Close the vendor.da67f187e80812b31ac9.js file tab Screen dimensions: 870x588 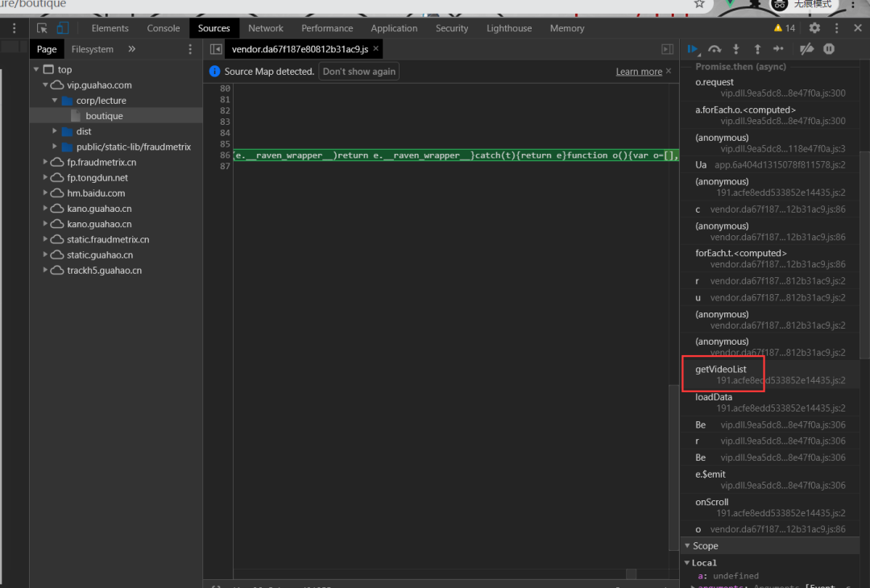[x=375, y=49]
